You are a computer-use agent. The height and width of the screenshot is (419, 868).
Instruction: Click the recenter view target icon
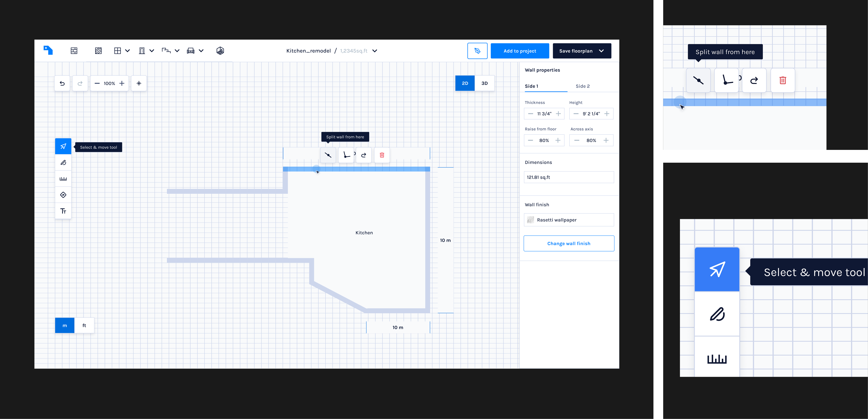[x=139, y=83]
